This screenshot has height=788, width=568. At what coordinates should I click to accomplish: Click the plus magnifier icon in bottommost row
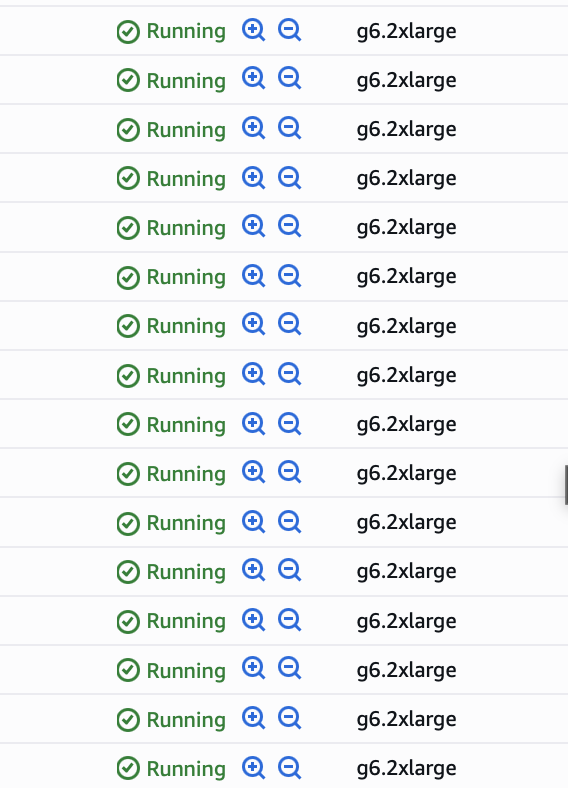tap(253, 767)
